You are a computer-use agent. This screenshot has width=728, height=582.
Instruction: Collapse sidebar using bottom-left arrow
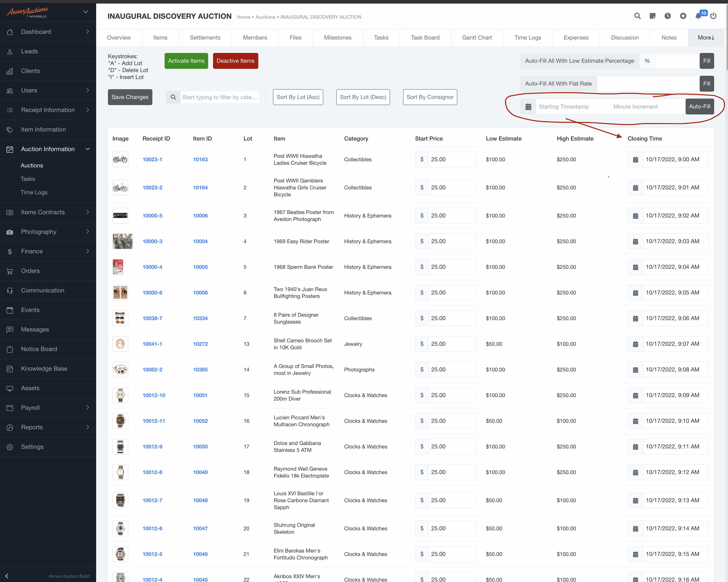(x=7, y=576)
